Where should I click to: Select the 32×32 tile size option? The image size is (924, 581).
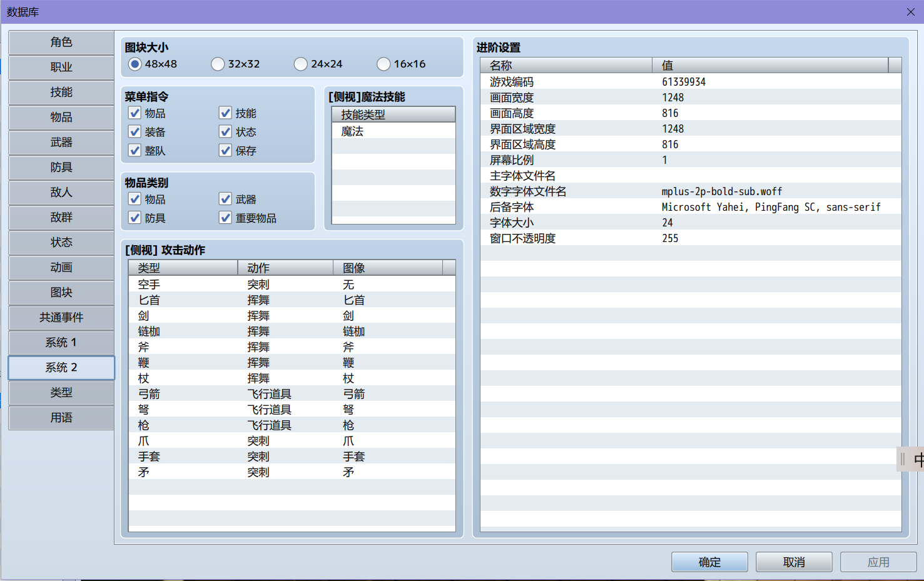click(x=218, y=64)
